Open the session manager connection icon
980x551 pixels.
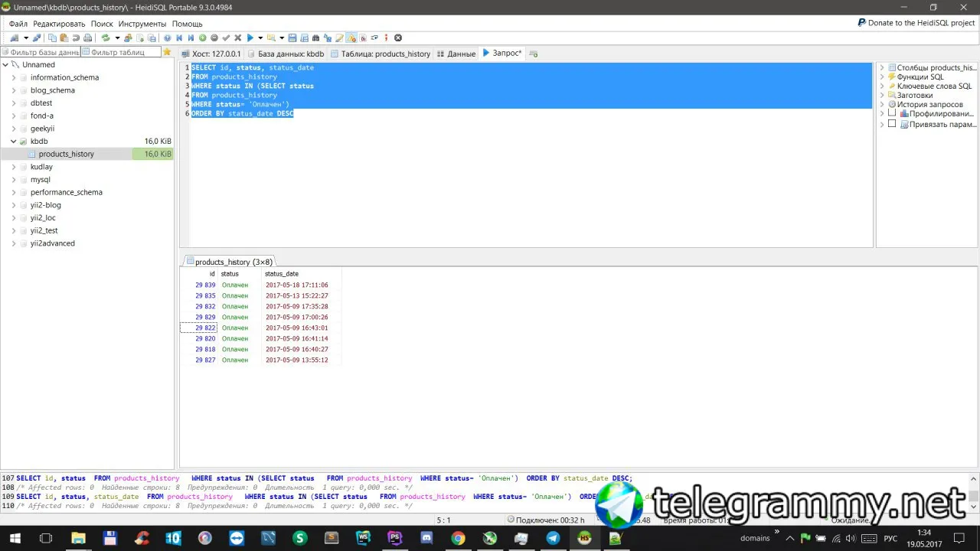tap(15, 37)
